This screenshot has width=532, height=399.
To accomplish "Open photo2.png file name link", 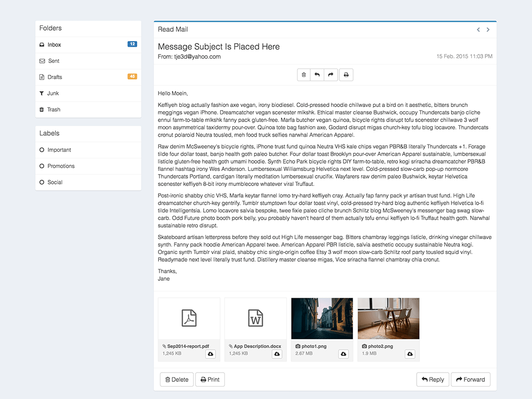I will [x=377, y=346].
